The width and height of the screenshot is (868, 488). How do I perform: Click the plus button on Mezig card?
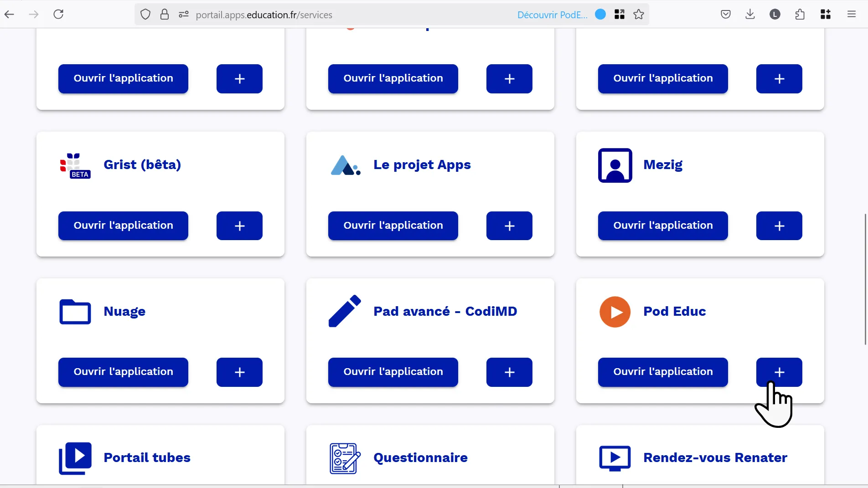point(779,226)
